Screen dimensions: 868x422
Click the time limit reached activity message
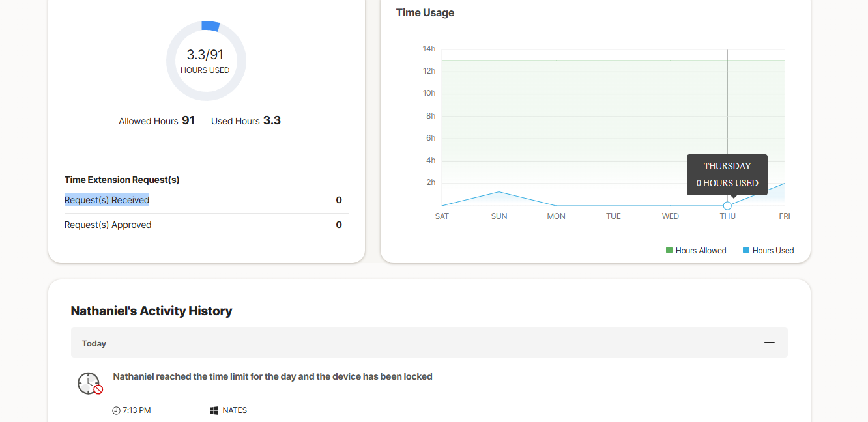tap(272, 376)
